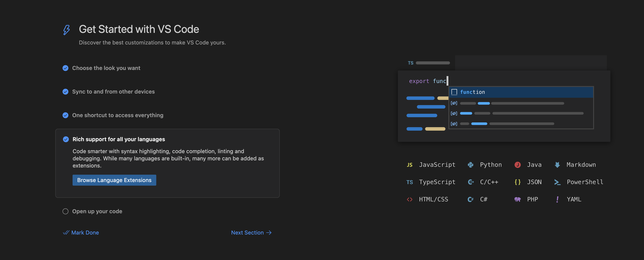Click the C/C++ language icon
The width and height of the screenshot is (644, 260).
(x=470, y=182)
